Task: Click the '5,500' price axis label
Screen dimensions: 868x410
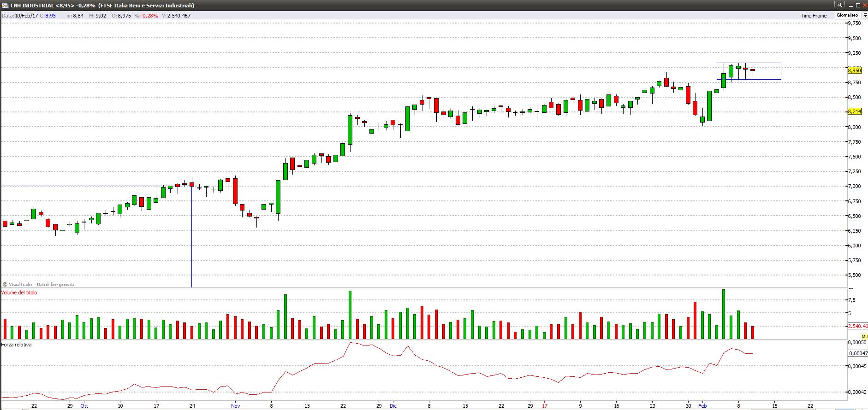Action: click(855, 275)
